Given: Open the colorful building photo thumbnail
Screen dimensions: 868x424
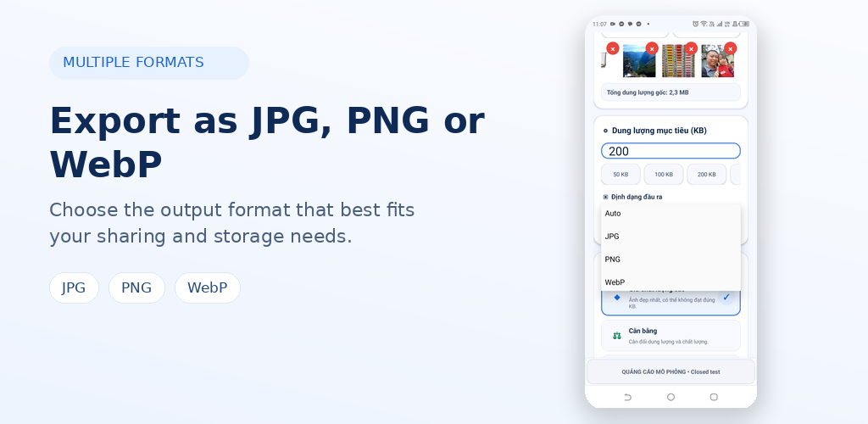Looking at the screenshot, I should pyautogui.click(x=679, y=61).
